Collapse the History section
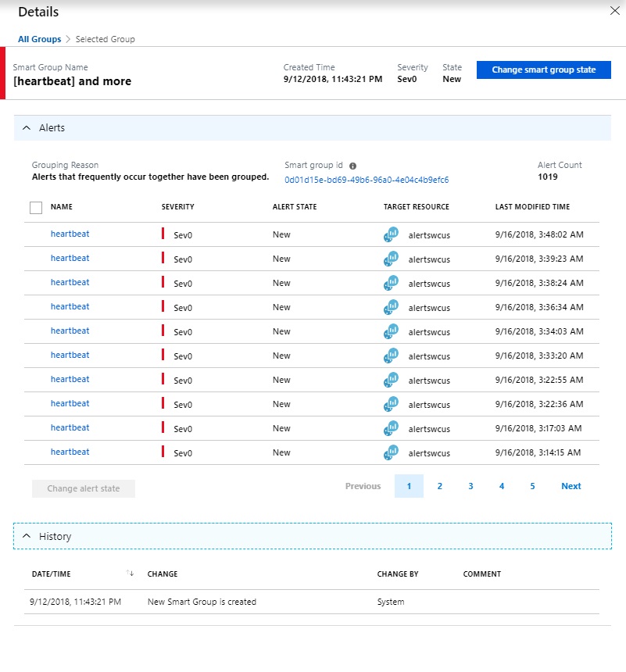 27,537
